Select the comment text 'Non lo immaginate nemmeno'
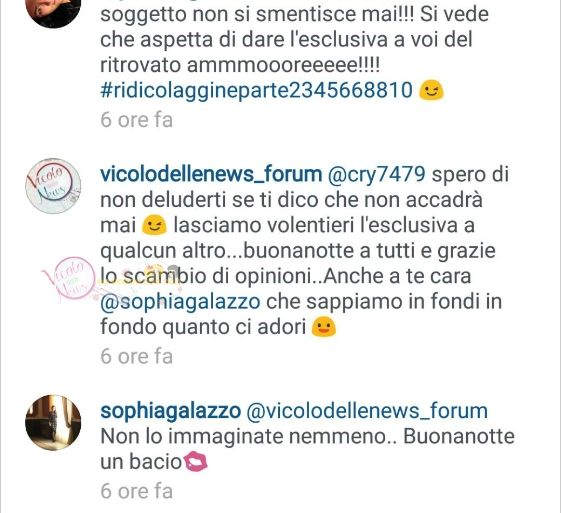Viewport: 561px width, 513px height. click(248, 436)
